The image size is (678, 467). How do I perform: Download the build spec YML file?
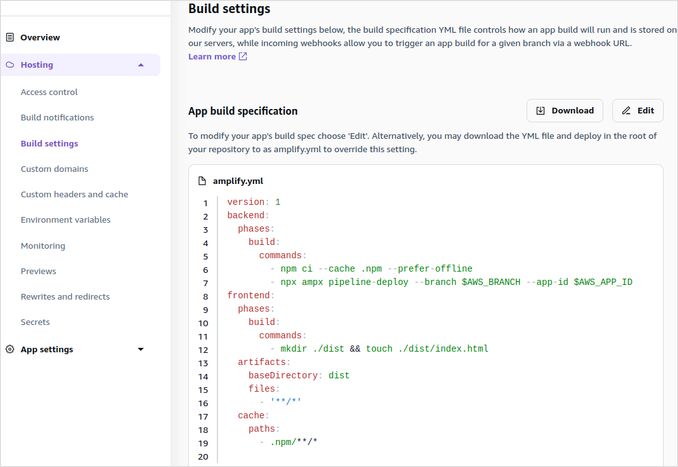564,111
